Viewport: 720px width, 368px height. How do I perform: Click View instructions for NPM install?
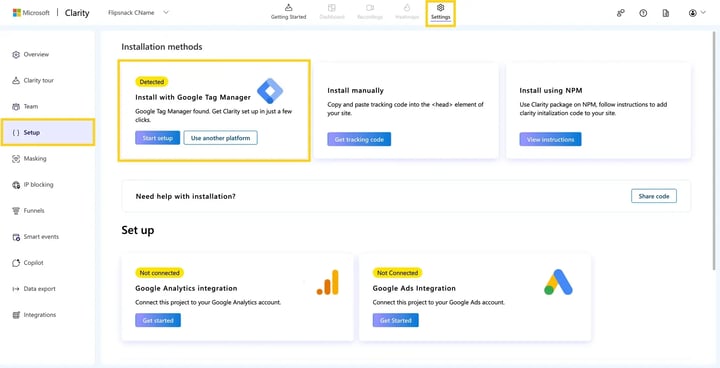click(x=550, y=139)
